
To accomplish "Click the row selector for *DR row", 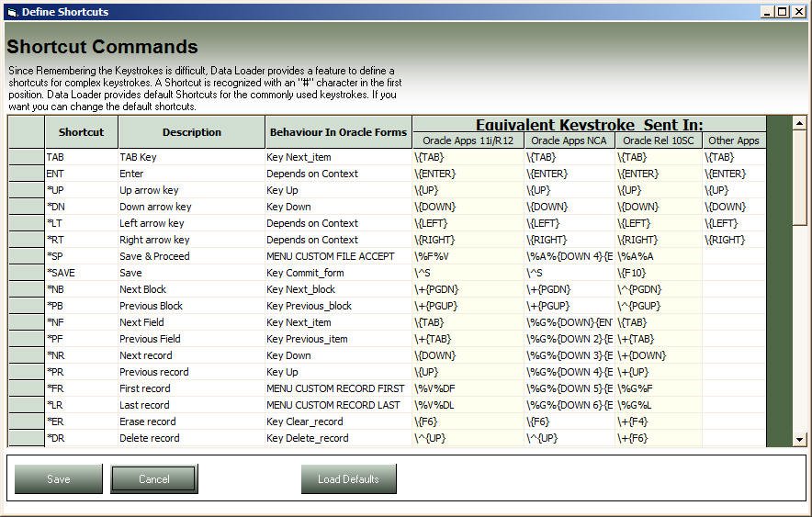I will pos(27,439).
